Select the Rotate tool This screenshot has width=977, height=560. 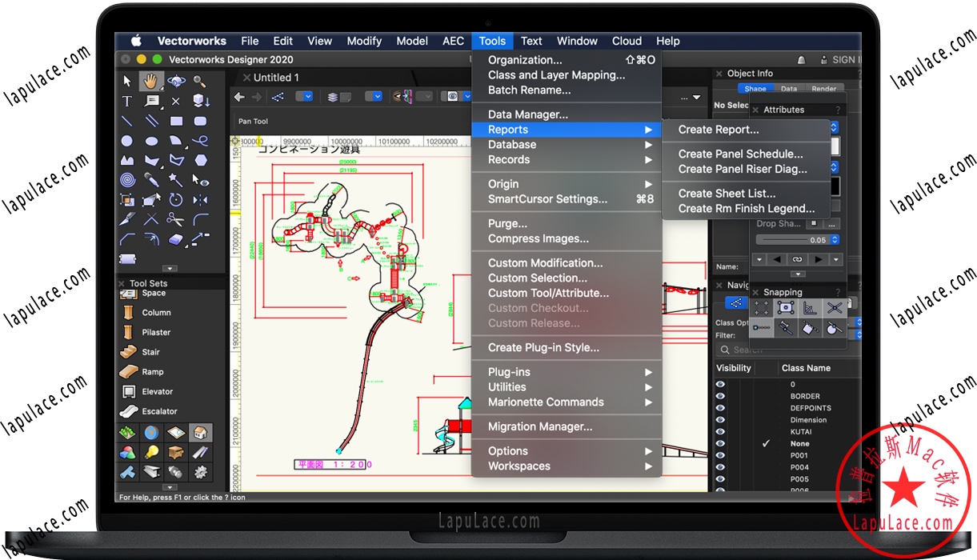tap(176, 200)
